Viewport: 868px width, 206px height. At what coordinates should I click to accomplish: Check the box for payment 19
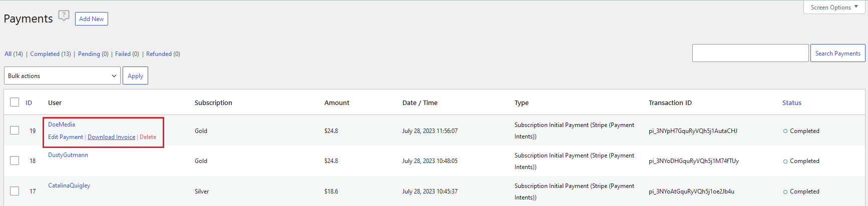(x=15, y=130)
